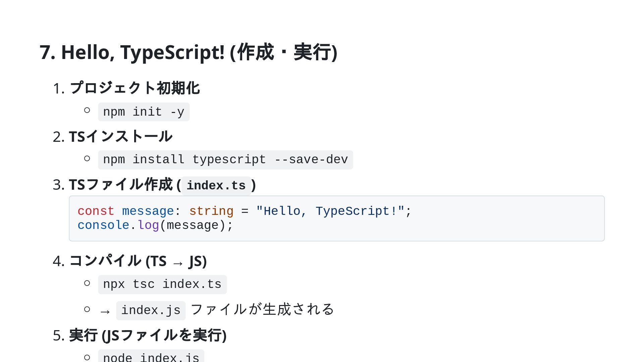The width and height of the screenshot is (644, 362).
Task: Click the "TSインストール" heading
Action: [120, 136]
